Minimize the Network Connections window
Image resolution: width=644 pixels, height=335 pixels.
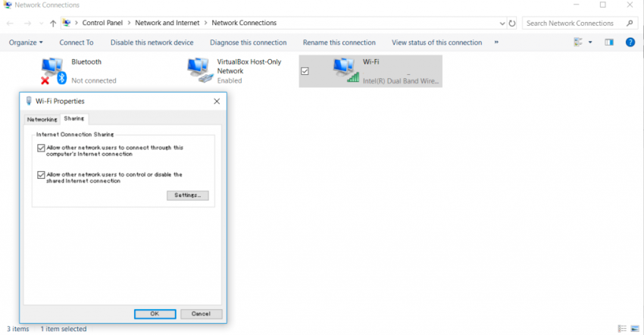[x=577, y=5]
